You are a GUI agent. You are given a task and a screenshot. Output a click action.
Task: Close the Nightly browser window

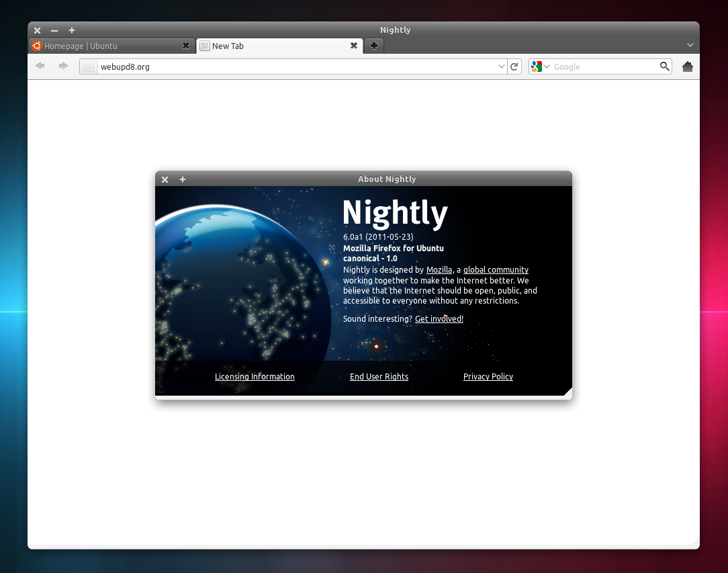[37, 30]
